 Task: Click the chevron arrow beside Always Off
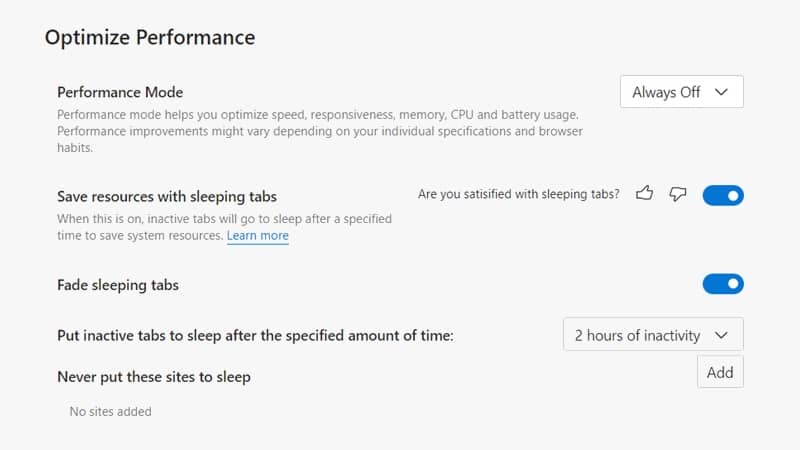click(721, 92)
